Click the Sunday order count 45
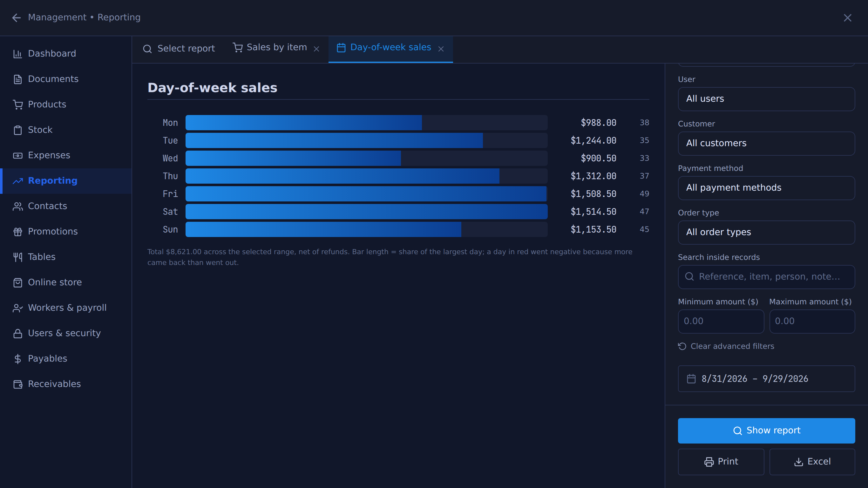 coord(644,229)
